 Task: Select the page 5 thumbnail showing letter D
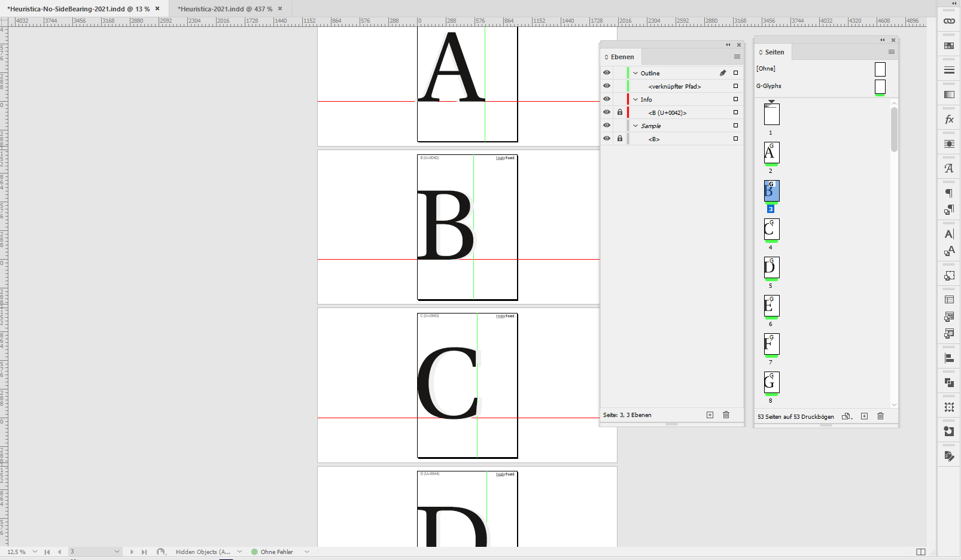click(x=771, y=268)
